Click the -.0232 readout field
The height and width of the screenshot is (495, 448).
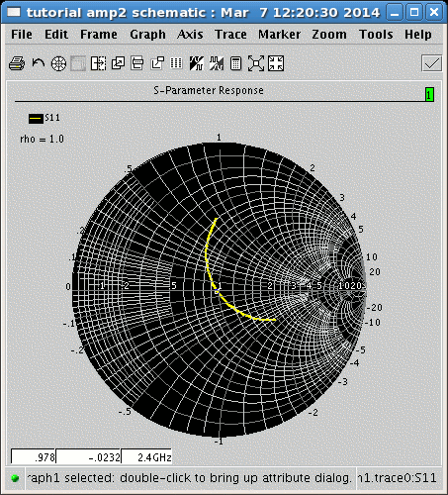(88, 456)
